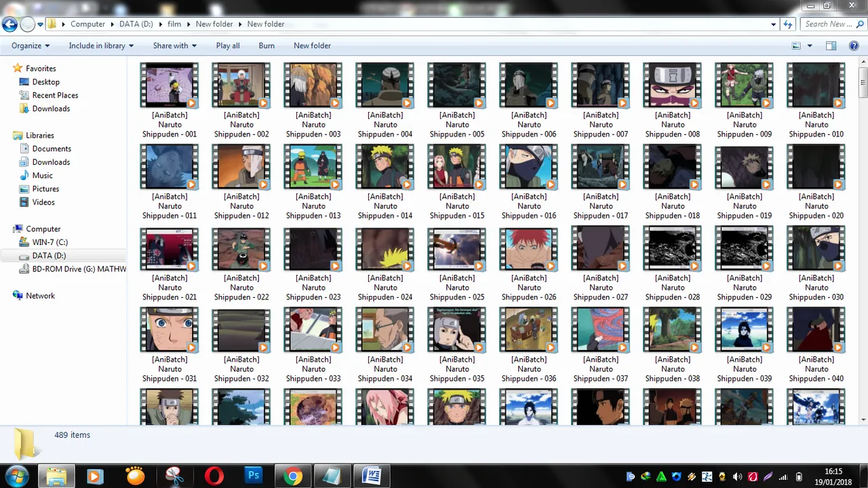Open Downloads under Libraries
868x488 pixels.
click(x=51, y=162)
